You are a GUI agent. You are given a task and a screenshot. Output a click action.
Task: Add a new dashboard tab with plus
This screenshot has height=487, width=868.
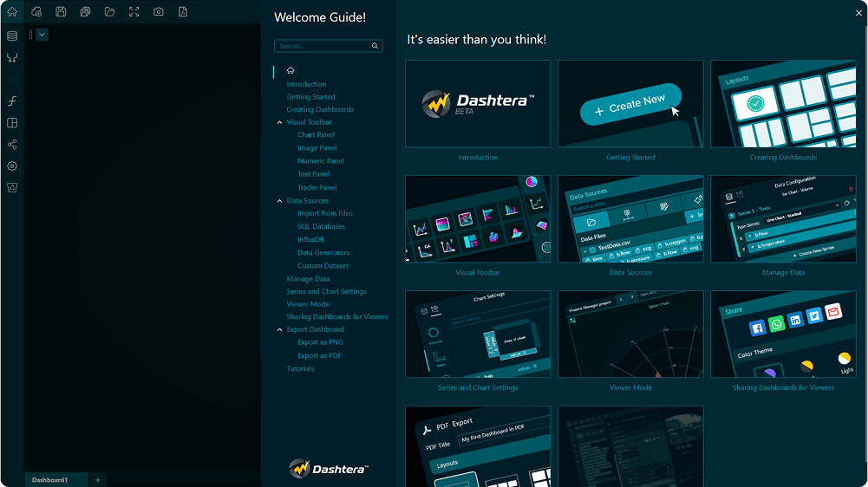(97, 480)
